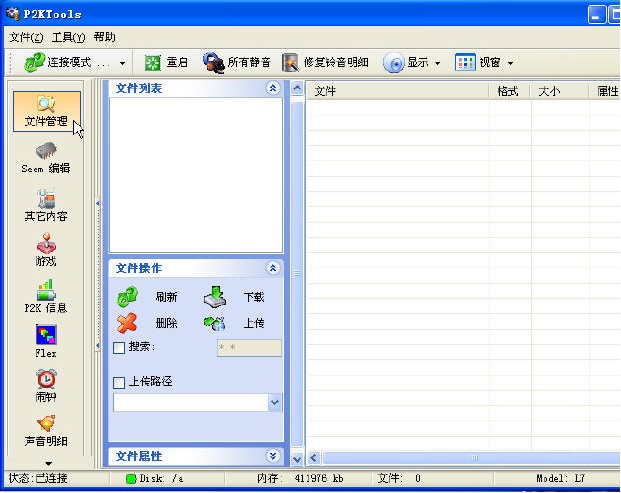Click the 刷新 refresh icon
Screen dimensions: 621x493
pyautogui.click(x=128, y=297)
